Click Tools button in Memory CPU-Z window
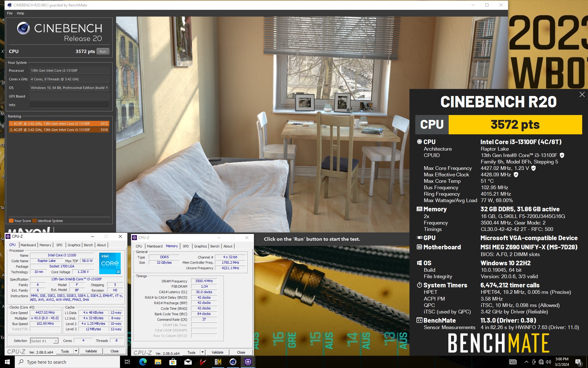The image size is (588, 368). tap(191, 352)
